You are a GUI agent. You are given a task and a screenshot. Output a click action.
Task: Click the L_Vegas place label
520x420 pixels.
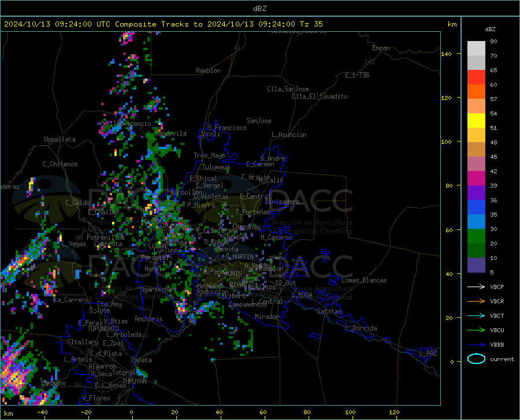tap(74, 244)
